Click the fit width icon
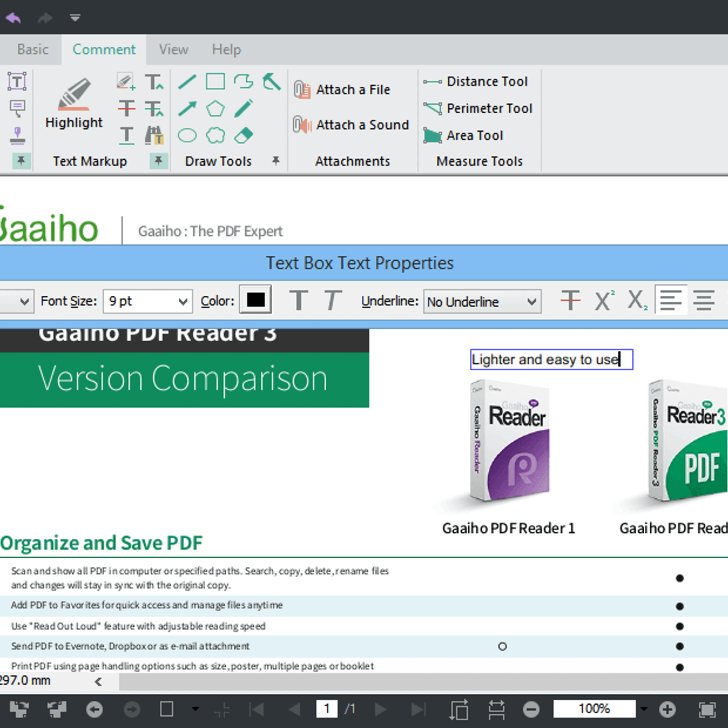728x728 pixels. click(x=496, y=709)
